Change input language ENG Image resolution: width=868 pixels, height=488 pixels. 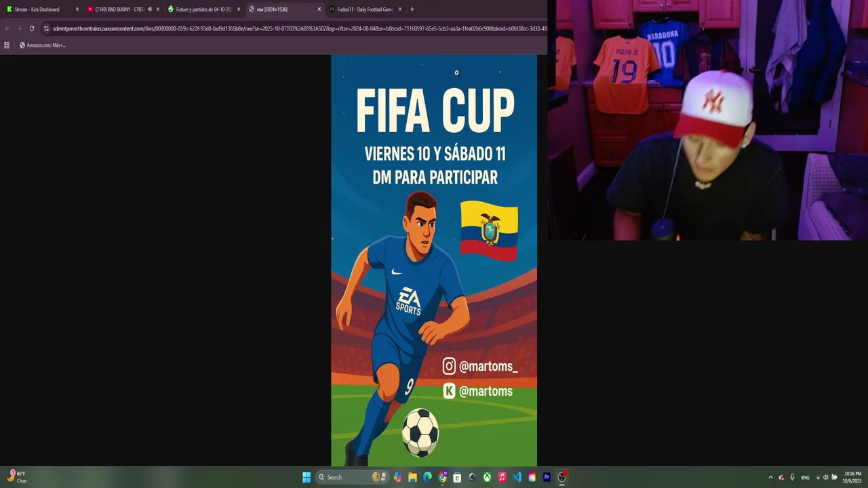(805, 477)
